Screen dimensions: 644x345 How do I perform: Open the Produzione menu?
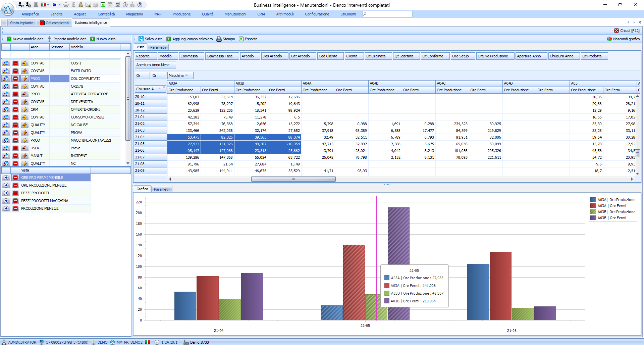point(181,14)
